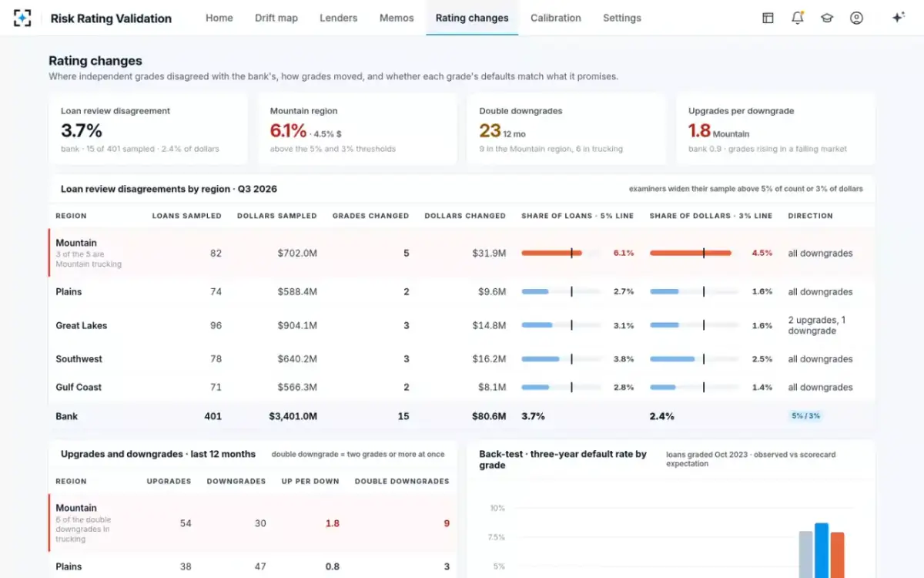924x578 pixels.
Task: Click Mountain's 1.8 up per down value
Action: 333,523
